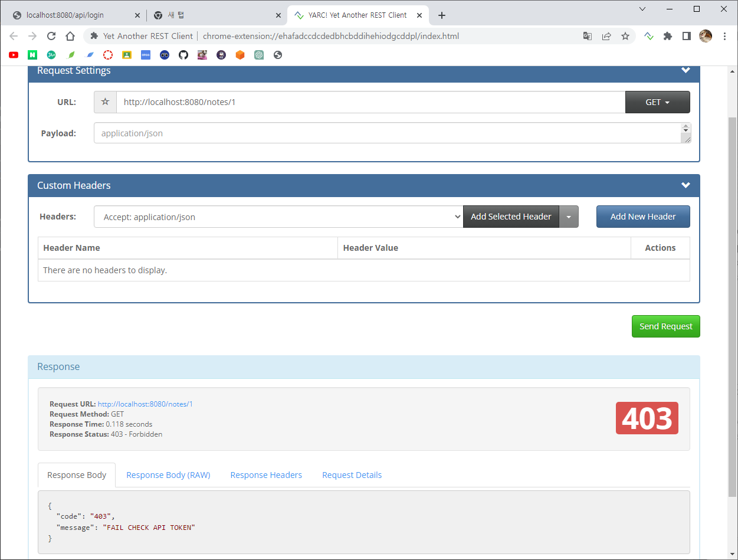Select the Response Body tab
Screen dimensions: 738x560
coord(77,475)
